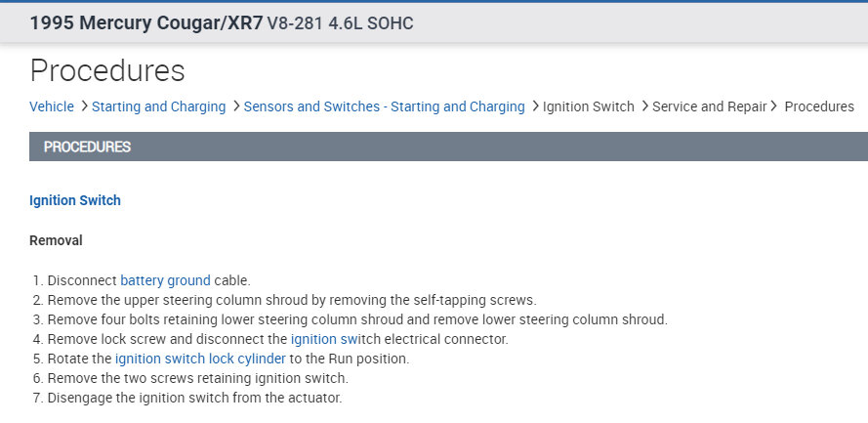Screen dimensions: 868x423
Task: Click chevron after Starting and Charging breadcrumb
Action: [x=236, y=106]
